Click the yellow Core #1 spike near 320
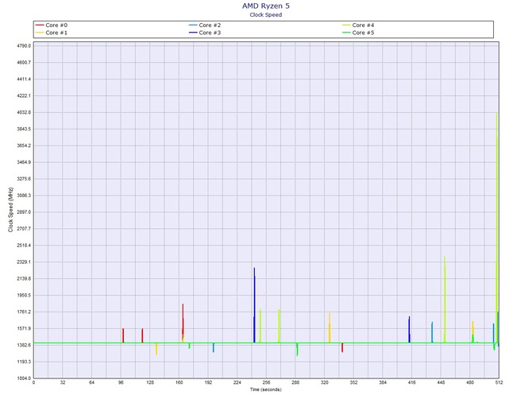Viewport: 532px width, 399px height. point(330,327)
